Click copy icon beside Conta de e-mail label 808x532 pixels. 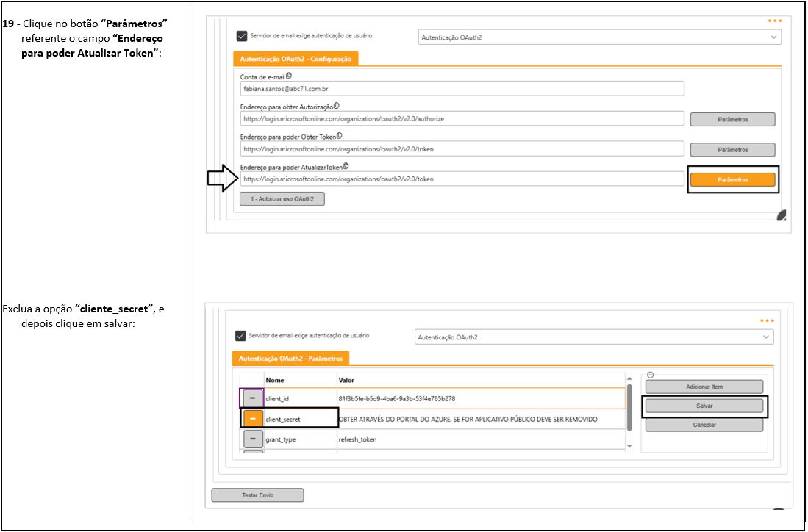tap(289, 76)
